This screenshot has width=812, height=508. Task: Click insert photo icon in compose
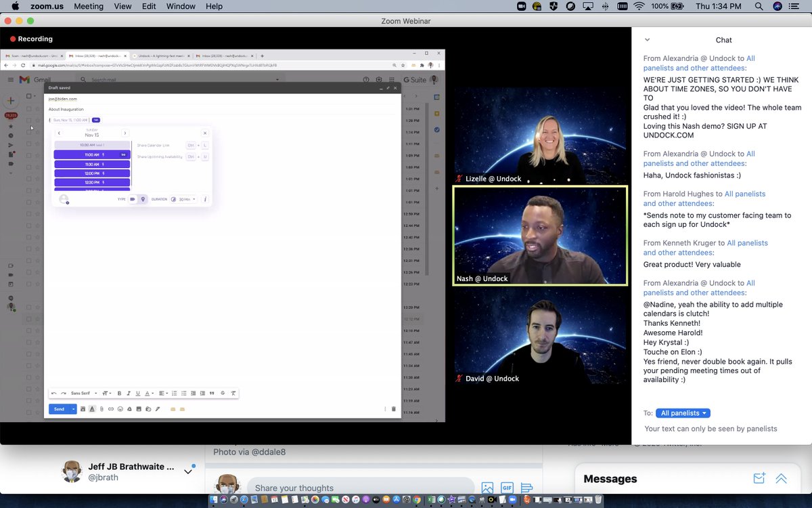pyautogui.click(x=139, y=409)
